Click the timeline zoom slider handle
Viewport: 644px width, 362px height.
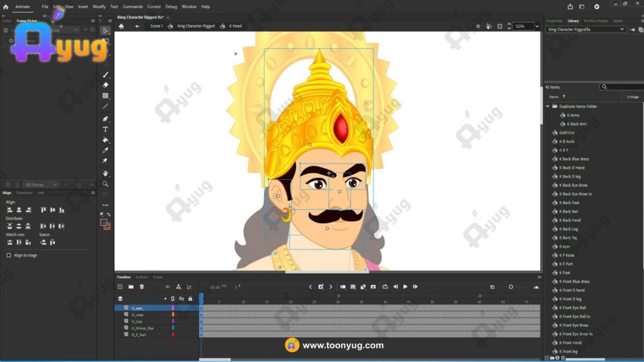tap(511, 287)
